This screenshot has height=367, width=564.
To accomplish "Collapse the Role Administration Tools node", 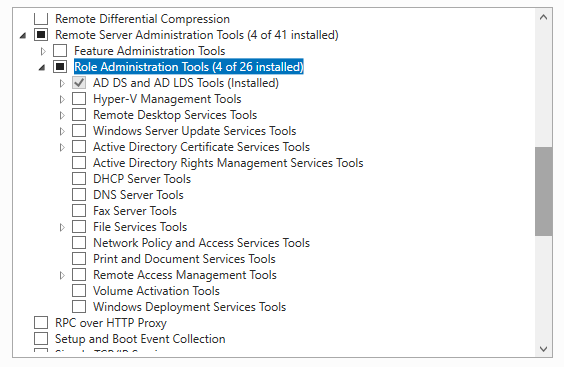I will pos(42,67).
